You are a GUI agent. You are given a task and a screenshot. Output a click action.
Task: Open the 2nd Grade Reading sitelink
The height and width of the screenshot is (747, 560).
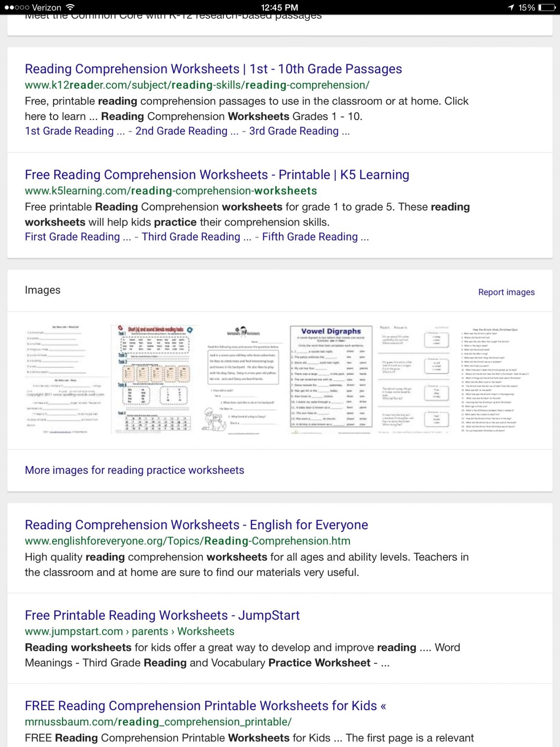tap(187, 131)
